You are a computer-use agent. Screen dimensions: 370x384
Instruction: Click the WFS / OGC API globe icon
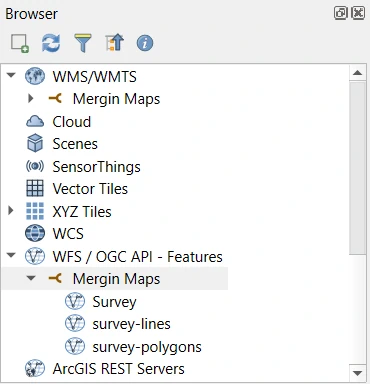point(35,256)
